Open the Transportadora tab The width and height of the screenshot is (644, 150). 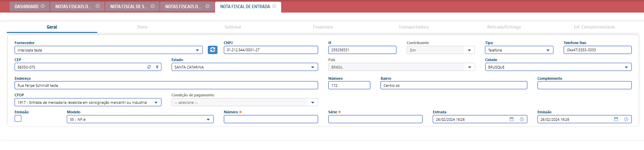pyautogui.click(x=413, y=27)
